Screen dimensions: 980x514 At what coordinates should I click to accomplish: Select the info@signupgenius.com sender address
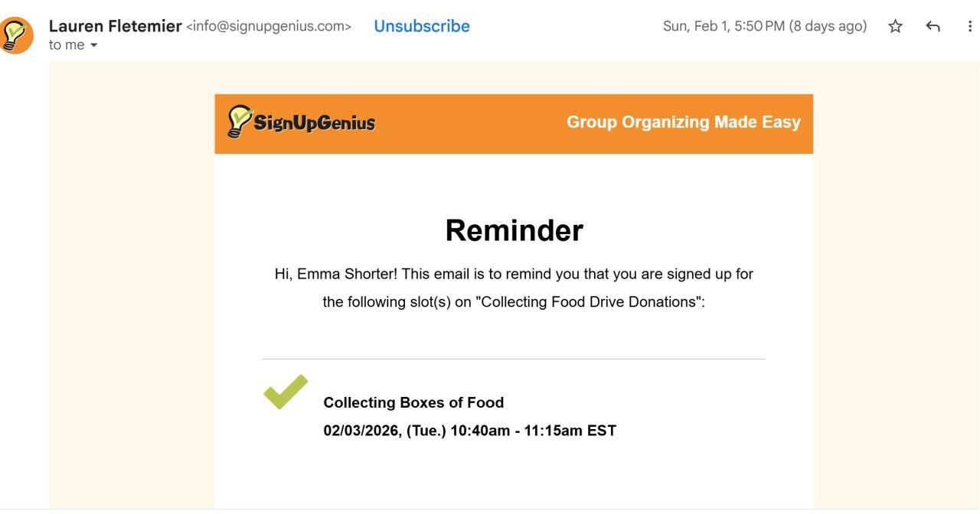click(x=268, y=27)
